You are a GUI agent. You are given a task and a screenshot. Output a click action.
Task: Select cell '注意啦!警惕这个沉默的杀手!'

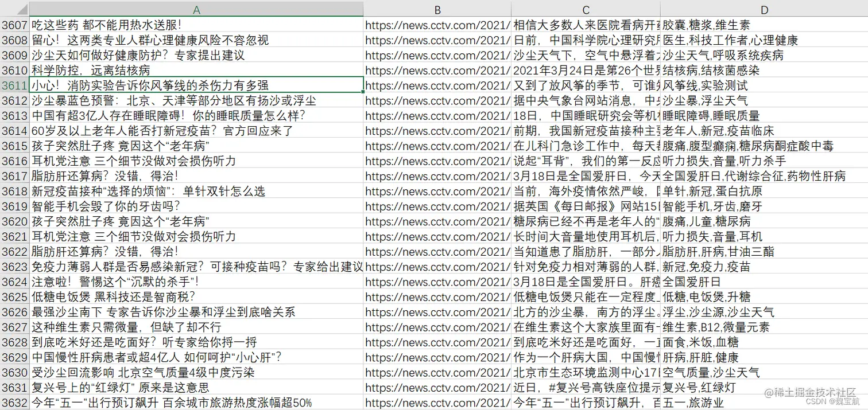coord(196,282)
